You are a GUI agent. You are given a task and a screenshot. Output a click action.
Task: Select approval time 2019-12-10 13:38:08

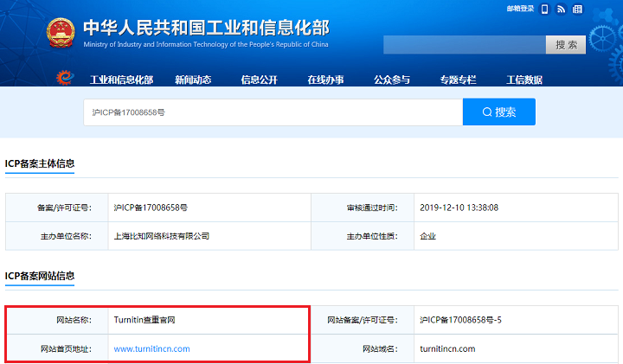point(459,208)
